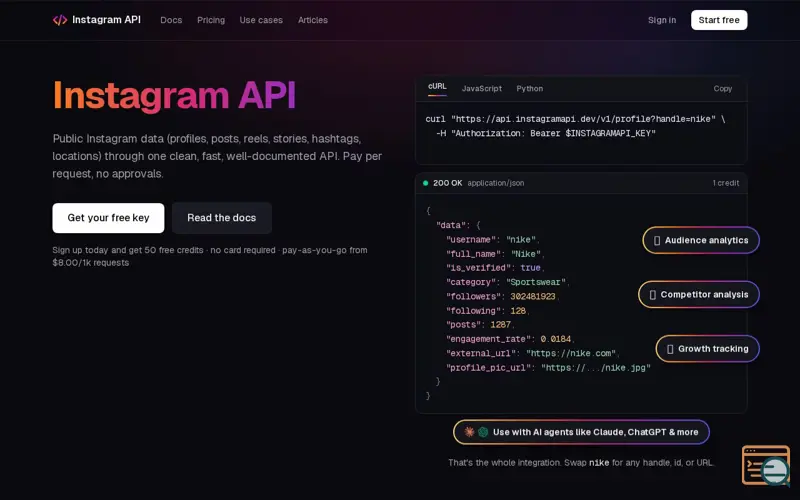
Task: Click the profile_pic_url JSON line
Action: click(548, 367)
